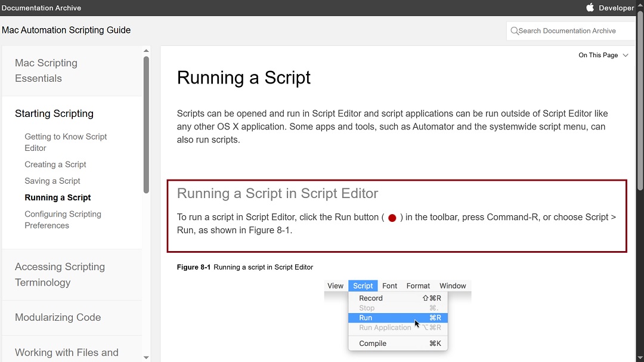The height and width of the screenshot is (362, 644).
Task: Select Running a Script in sidebar
Action: pos(57,197)
